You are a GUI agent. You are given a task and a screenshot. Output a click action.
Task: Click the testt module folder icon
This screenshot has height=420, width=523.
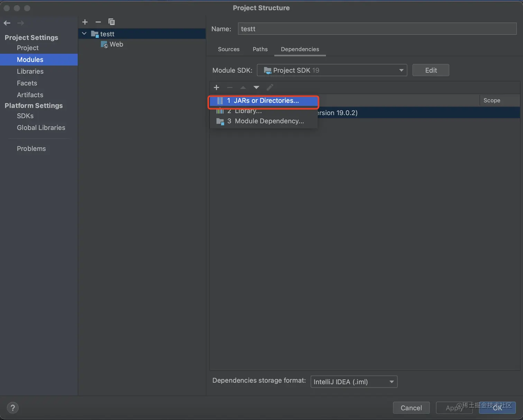pyautogui.click(x=95, y=34)
